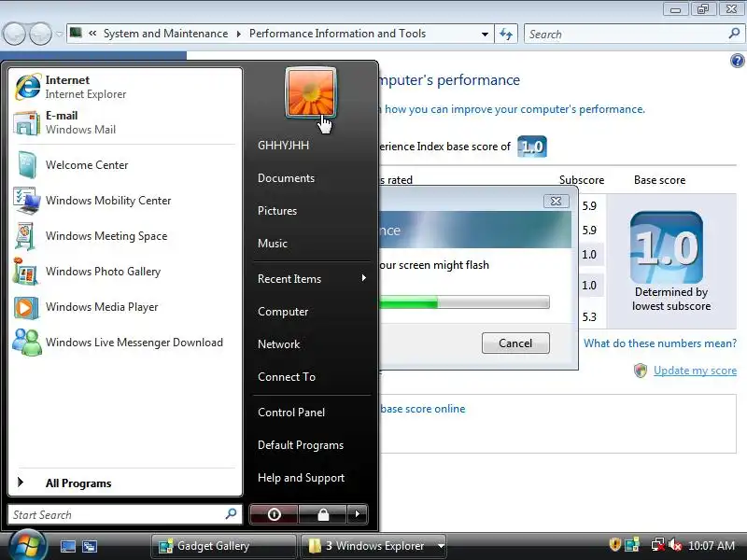The height and width of the screenshot is (560, 747).
Task: Open Computer from Start menu
Action: [283, 312]
